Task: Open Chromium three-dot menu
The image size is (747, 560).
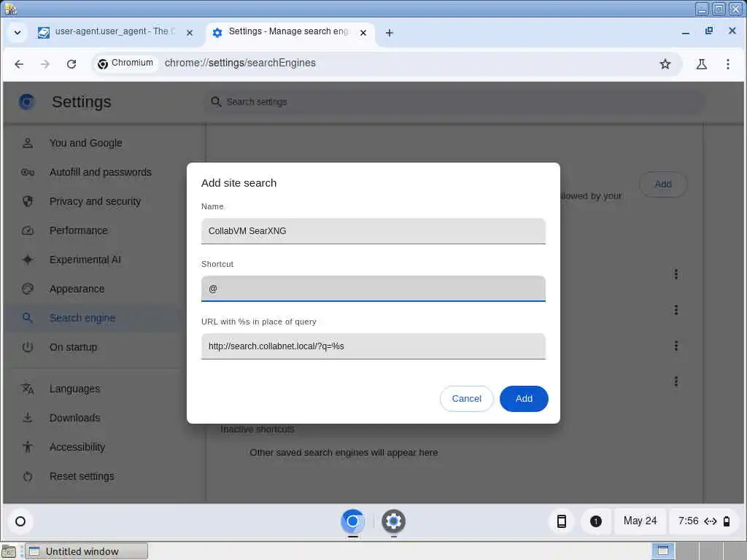Action: (727, 64)
